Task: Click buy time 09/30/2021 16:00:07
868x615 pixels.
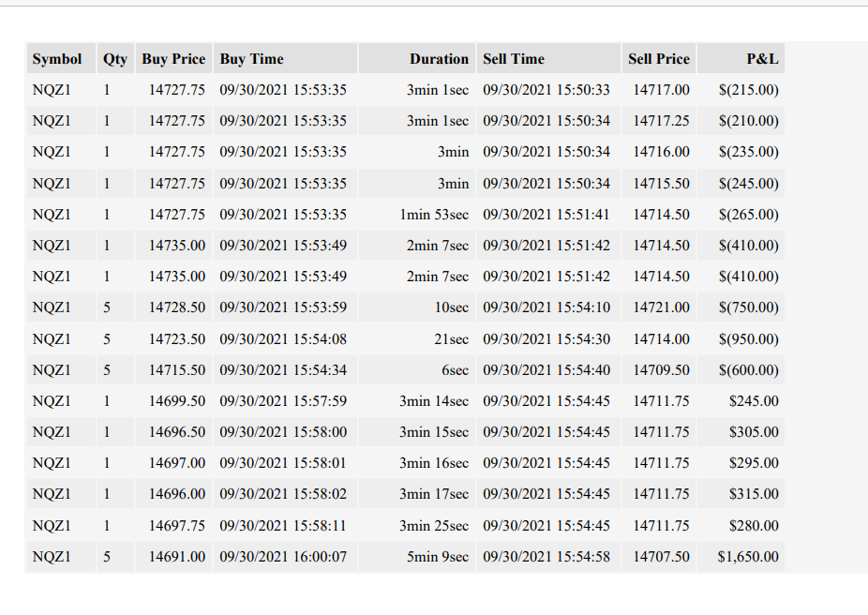Action: [285, 556]
